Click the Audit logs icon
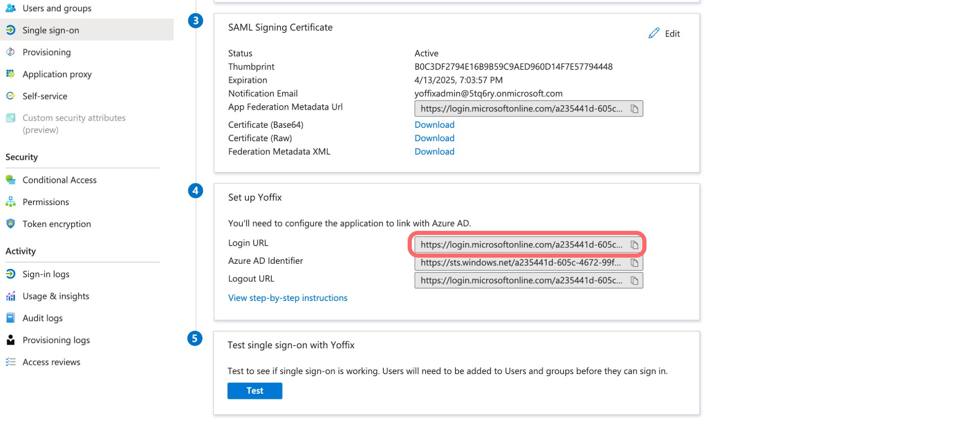This screenshot has width=980, height=439. 10,318
